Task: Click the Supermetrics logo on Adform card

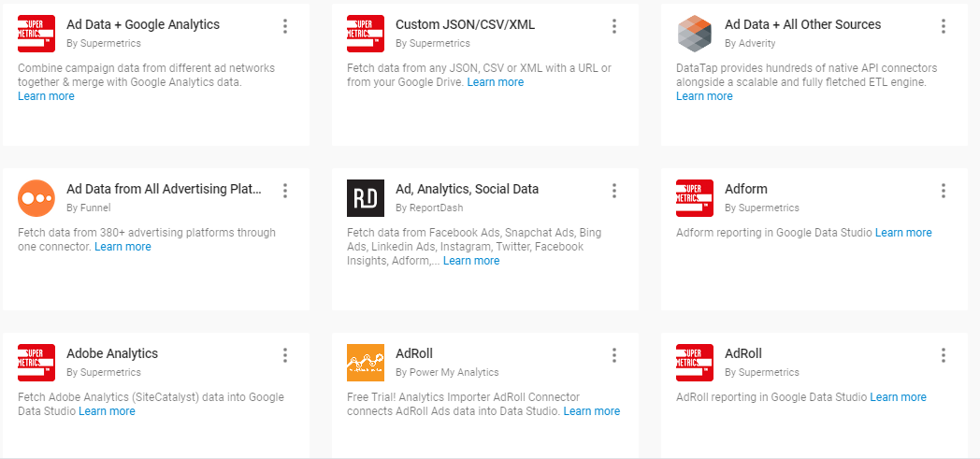Action: click(x=695, y=198)
